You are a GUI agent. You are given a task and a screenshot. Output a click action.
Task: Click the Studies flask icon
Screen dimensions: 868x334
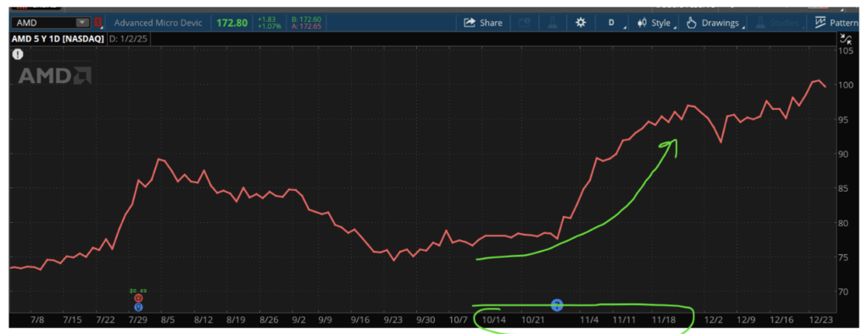click(760, 23)
